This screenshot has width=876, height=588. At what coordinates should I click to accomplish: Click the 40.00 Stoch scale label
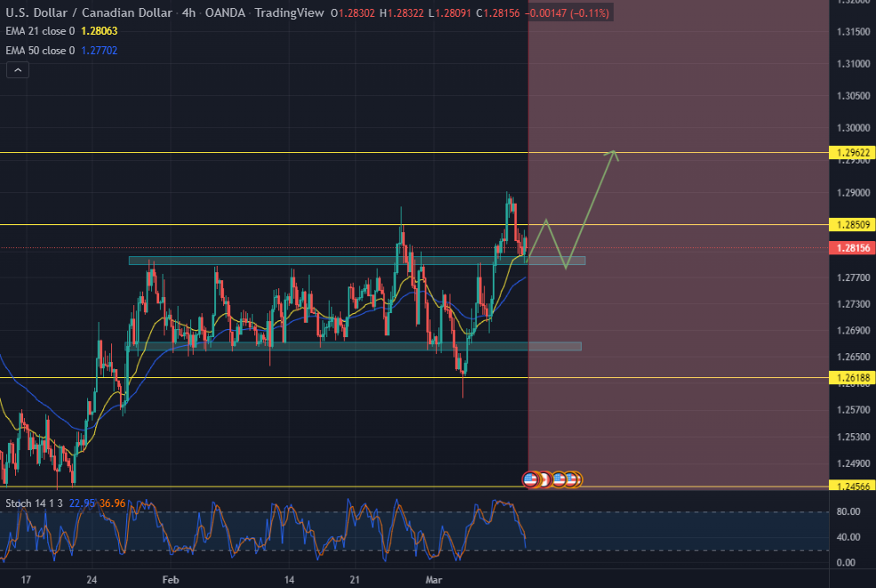click(848, 537)
